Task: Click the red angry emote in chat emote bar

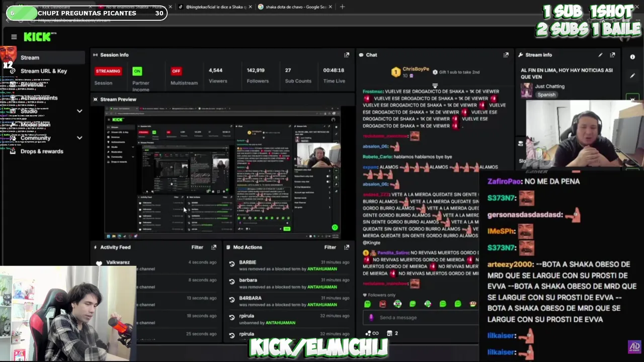Action: [382, 304]
